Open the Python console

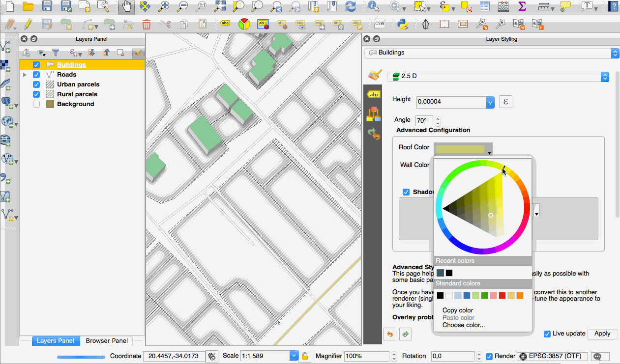(x=404, y=24)
